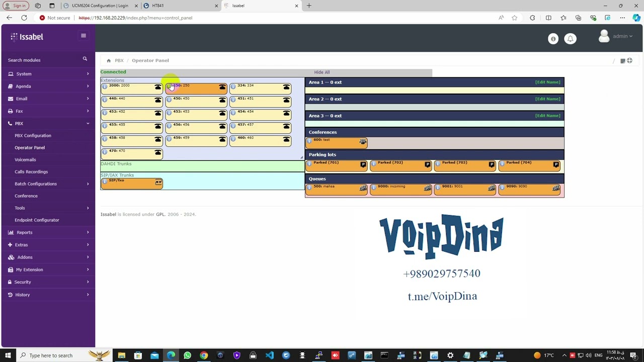This screenshot has width=644, height=362.
Task: Click the phone icon on extension 440
Action: (158, 101)
